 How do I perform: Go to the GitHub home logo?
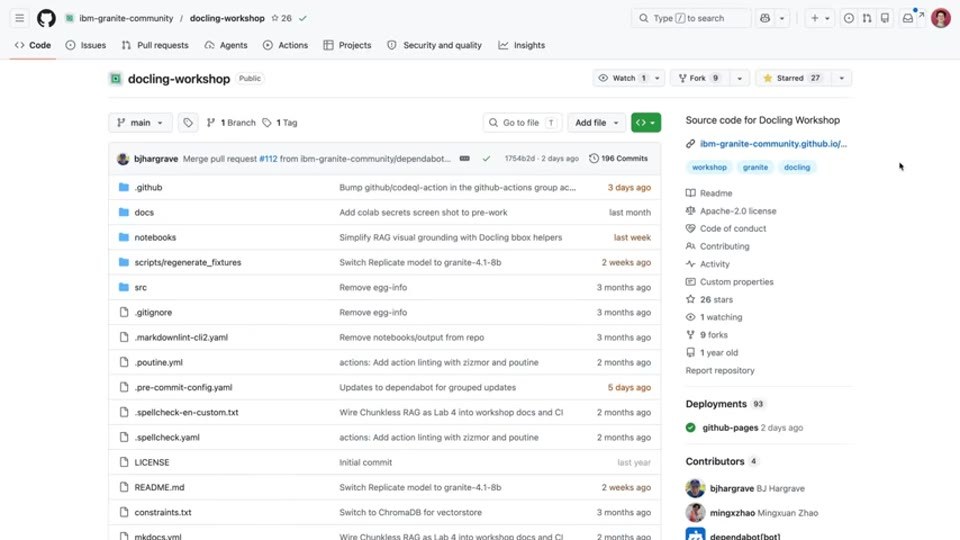47,18
